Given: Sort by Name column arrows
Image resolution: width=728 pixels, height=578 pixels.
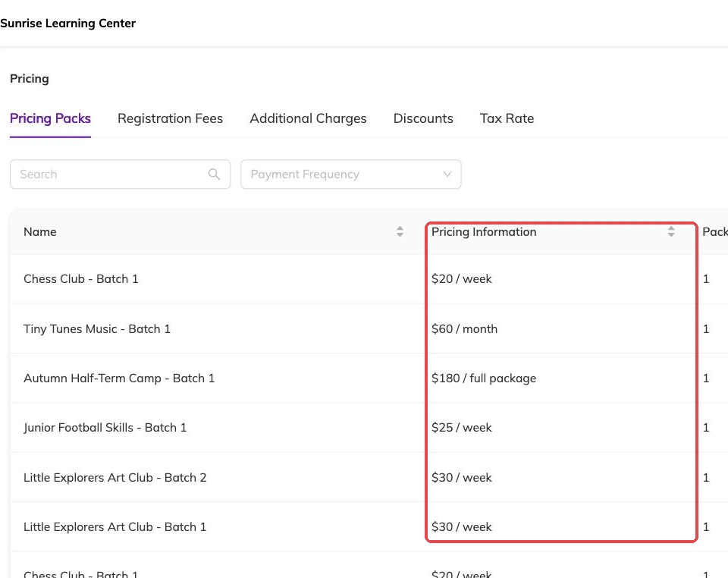Looking at the screenshot, I should (400, 231).
